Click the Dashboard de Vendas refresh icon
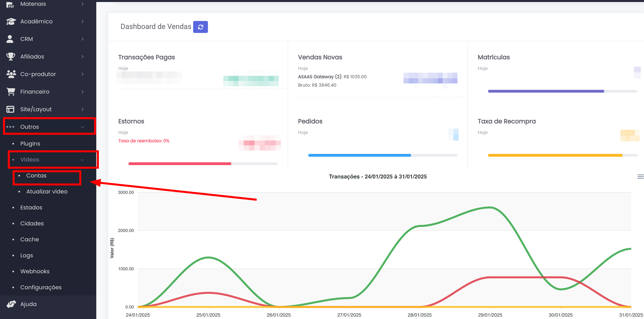This screenshot has width=644, height=319. point(200,27)
